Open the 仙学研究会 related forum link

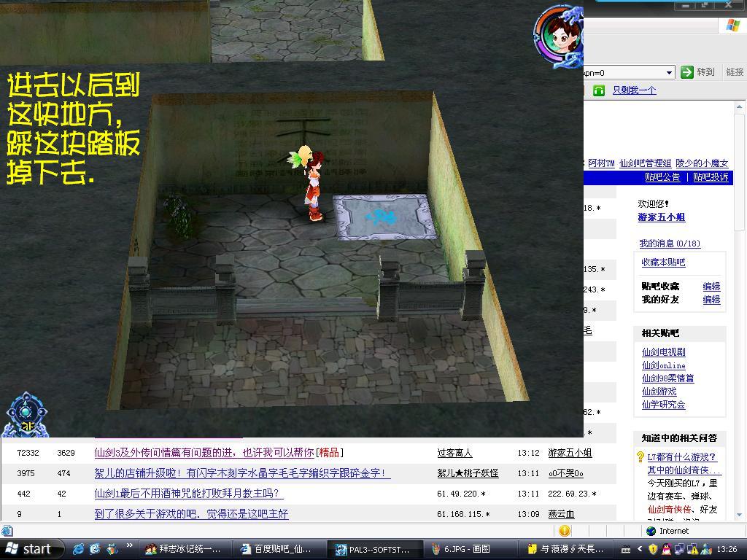tap(663, 405)
